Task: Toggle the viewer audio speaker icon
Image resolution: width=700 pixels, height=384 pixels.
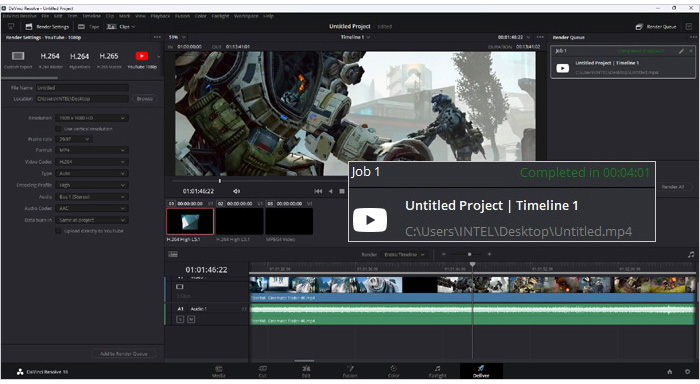Action: pos(237,191)
